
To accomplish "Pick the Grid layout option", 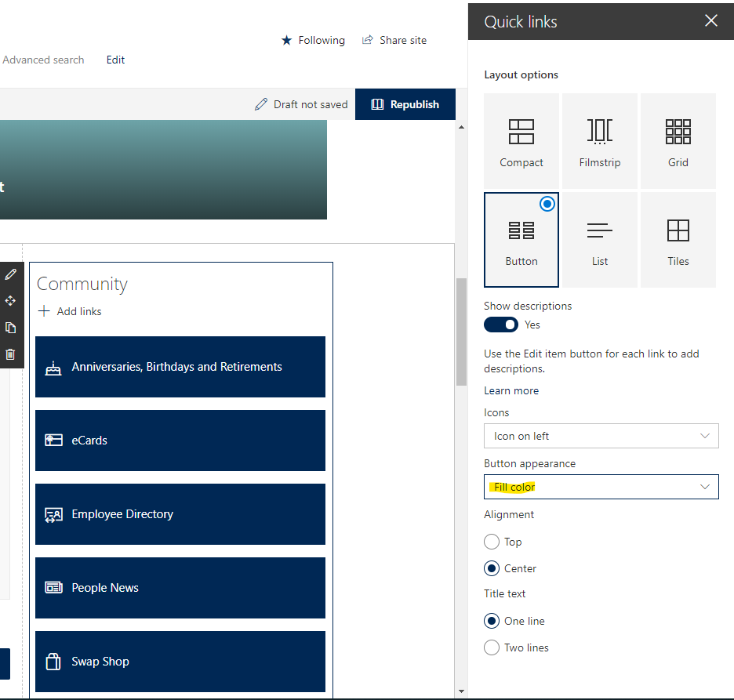I will [x=678, y=141].
